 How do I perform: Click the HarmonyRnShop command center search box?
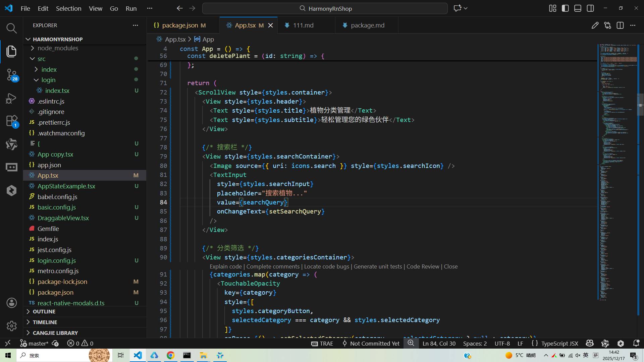tap(325, 8)
